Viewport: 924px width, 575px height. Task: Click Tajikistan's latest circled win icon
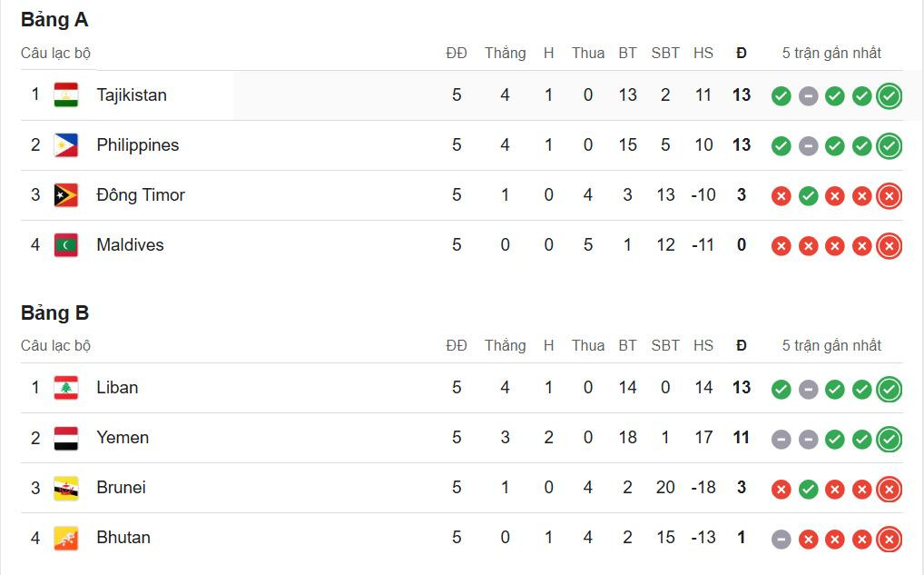890,95
